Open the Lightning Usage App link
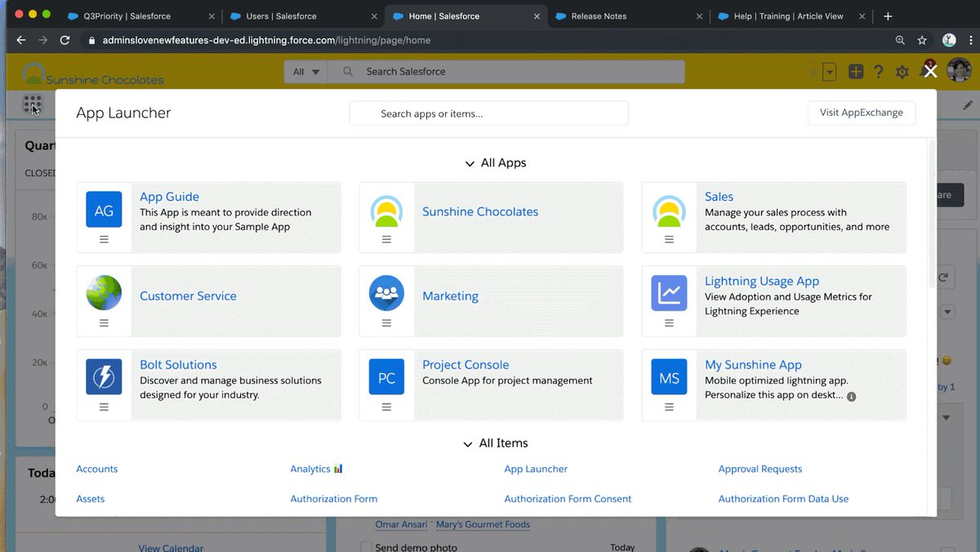980x552 pixels. [x=762, y=281]
